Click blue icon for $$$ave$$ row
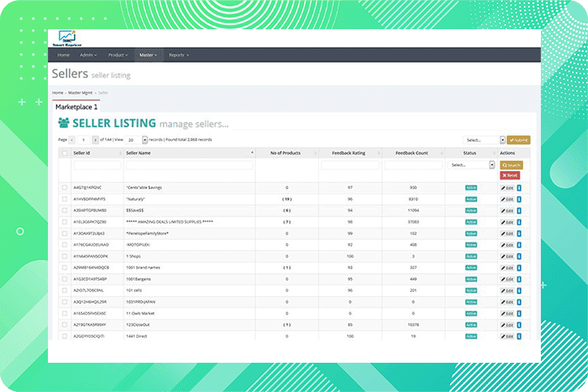Viewport: 588px width, 392px height. coord(519,211)
